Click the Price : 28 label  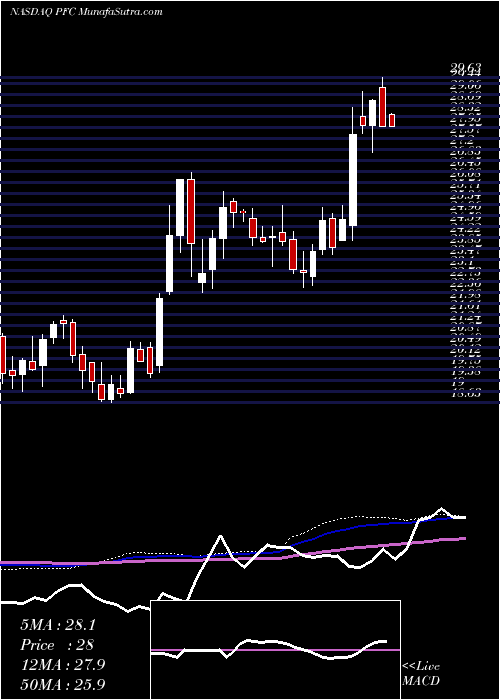(x=57, y=645)
